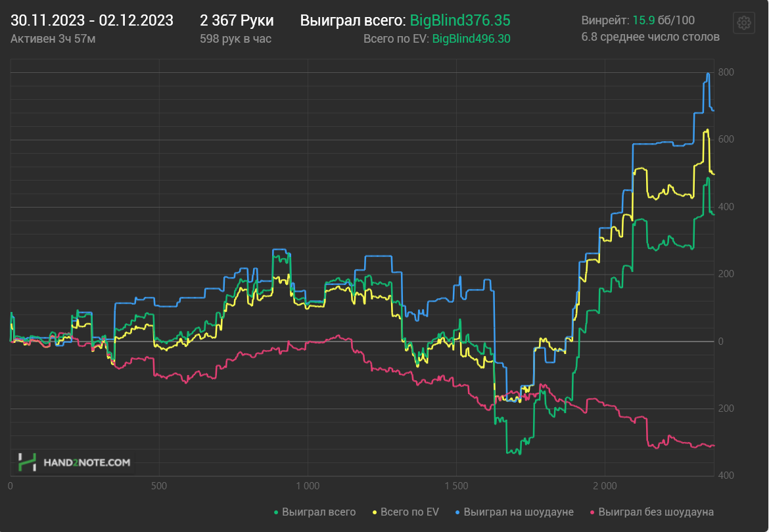Select the 'Выиграл на шоудауне' legend text
Viewport: 769px width, 532px height.
[x=519, y=512]
